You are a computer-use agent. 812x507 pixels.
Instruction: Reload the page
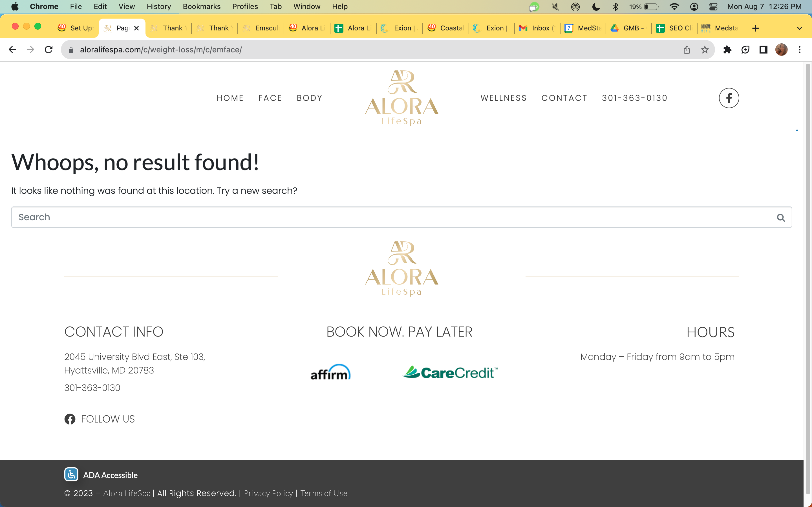49,50
